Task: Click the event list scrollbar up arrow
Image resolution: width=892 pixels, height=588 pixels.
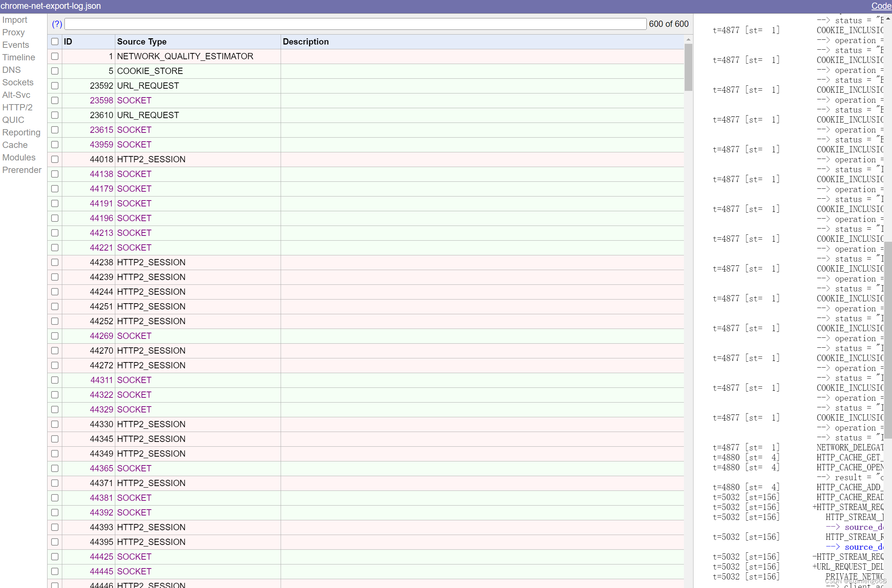Action: [x=688, y=39]
